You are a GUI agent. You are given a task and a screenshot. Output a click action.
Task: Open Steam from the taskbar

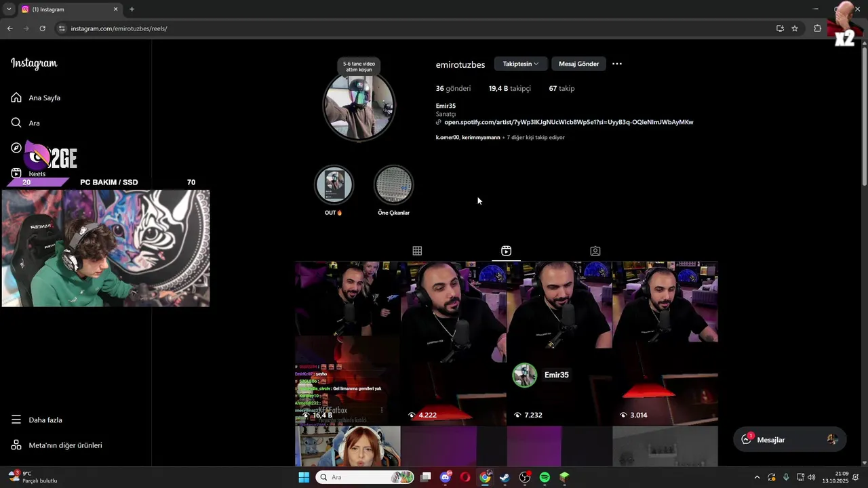click(x=505, y=477)
